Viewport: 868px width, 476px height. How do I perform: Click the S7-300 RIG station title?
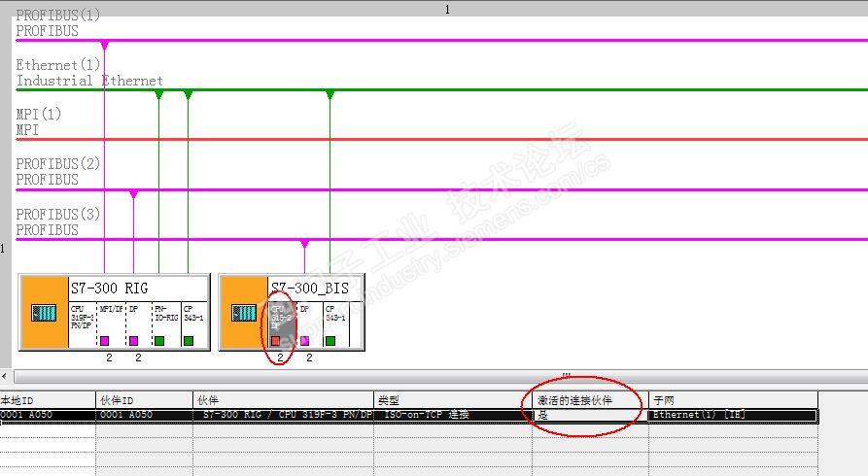tap(109, 289)
